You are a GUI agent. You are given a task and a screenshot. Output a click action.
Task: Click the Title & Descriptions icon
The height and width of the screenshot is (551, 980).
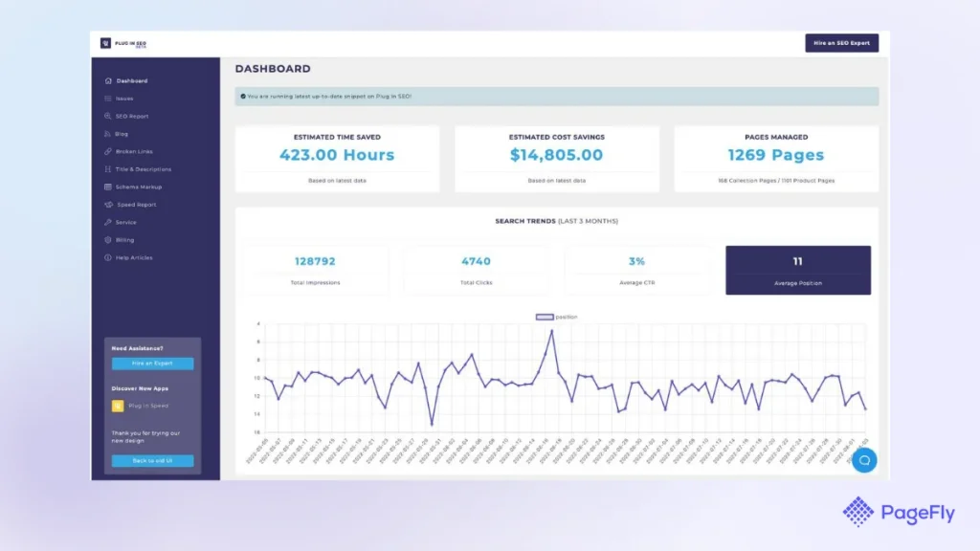tap(108, 169)
